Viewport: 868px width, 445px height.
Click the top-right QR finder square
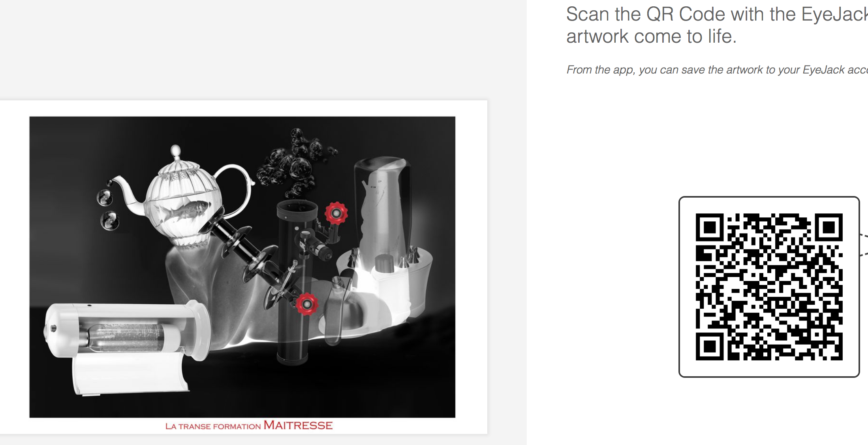829,227
